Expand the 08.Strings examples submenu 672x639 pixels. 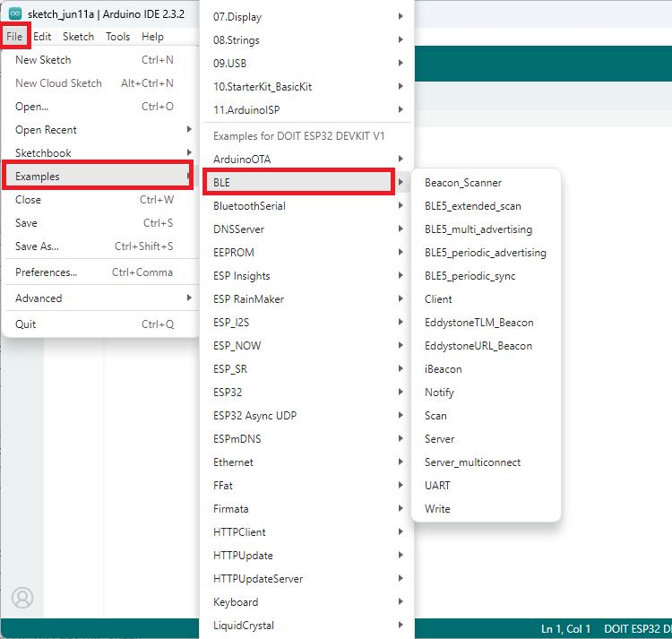(306, 39)
